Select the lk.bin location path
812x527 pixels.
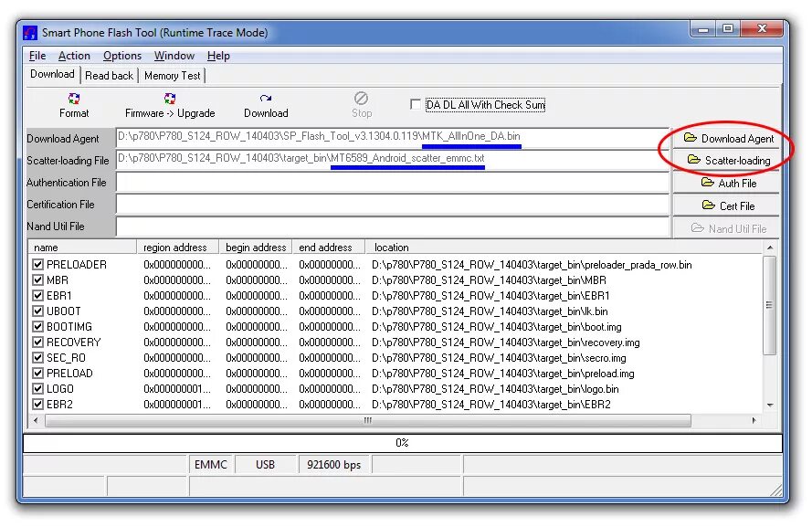[490, 311]
